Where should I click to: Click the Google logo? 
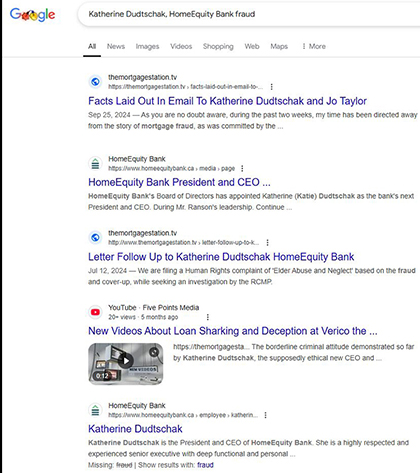click(x=32, y=14)
